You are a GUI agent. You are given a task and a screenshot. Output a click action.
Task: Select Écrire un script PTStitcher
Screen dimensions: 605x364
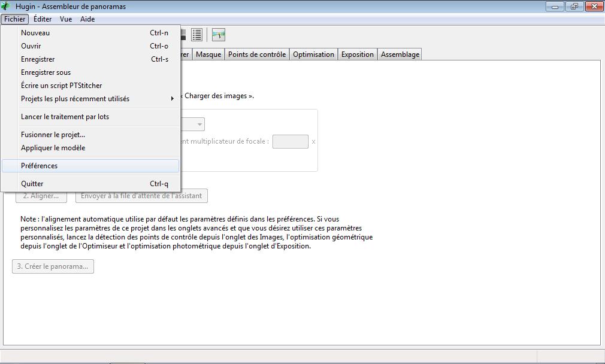(90, 85)
